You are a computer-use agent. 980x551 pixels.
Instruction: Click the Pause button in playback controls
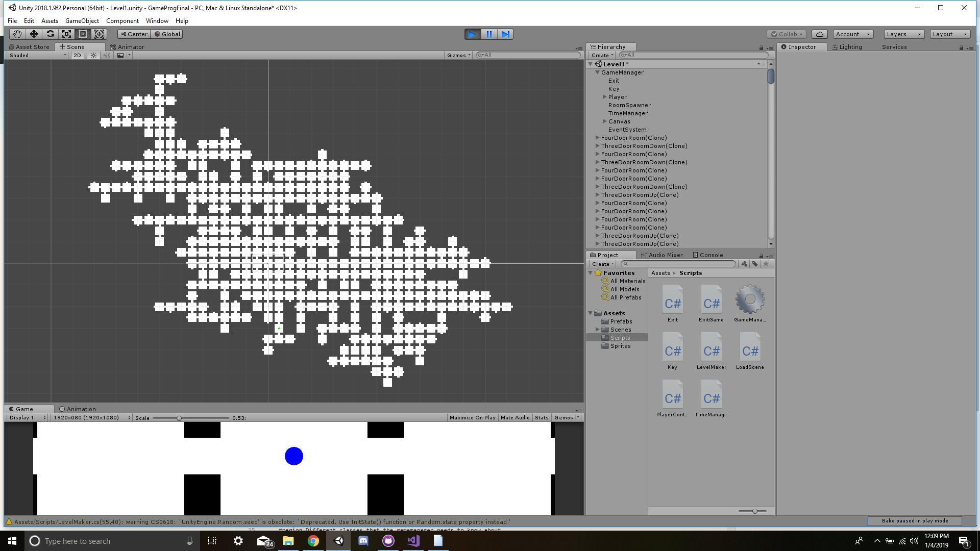coord(488,34)
